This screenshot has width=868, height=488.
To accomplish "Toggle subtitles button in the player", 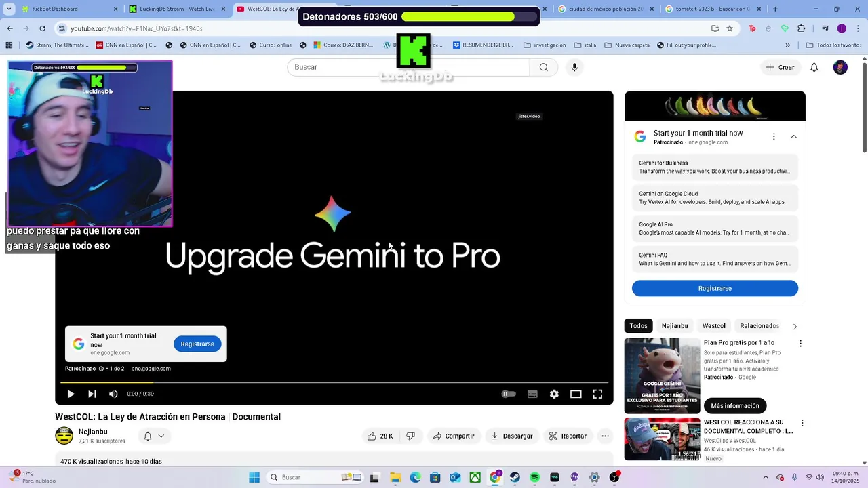I will click(x=532, y=394).
